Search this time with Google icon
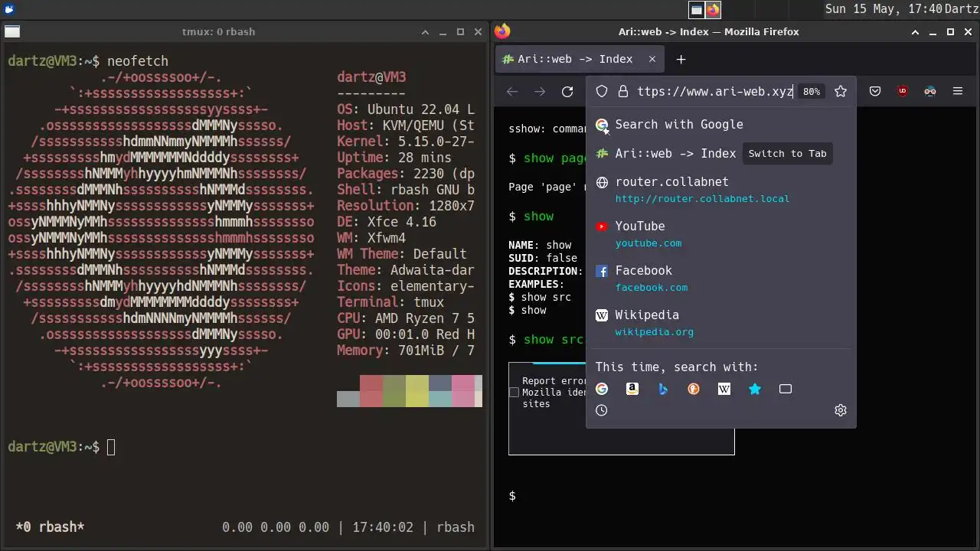The width and height of the screenshot is (980, 551). click(602, 389)
